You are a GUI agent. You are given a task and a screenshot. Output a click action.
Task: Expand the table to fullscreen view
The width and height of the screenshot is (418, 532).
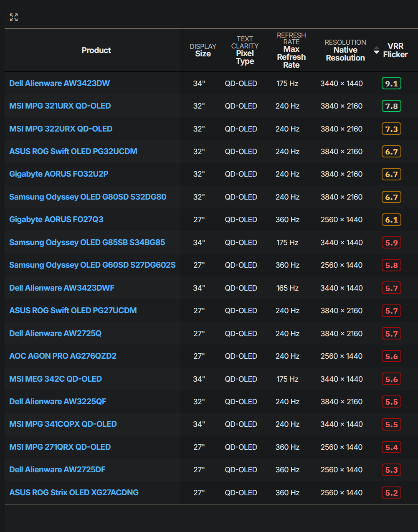[14, 17]
